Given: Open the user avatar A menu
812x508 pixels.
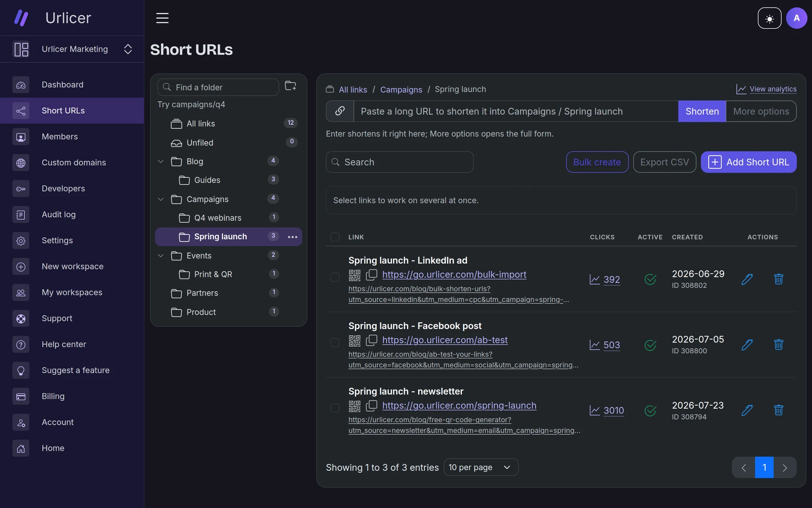Looking at the screenshot, I should point(796,18).
